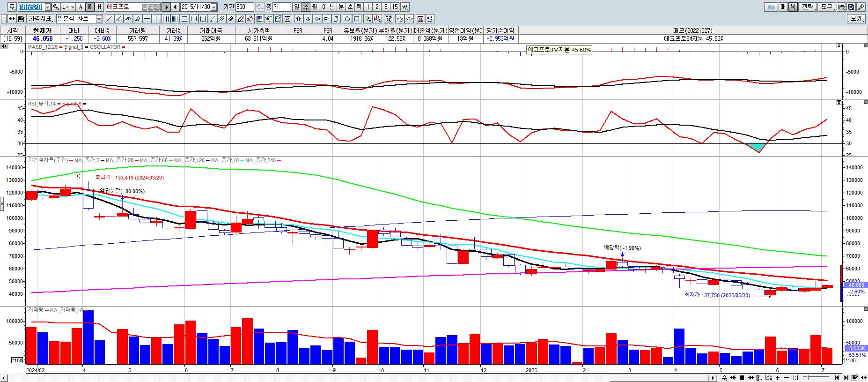Select weekly chart period 주
The height and width of the screenshot is (382, 868).
(306, 7)
